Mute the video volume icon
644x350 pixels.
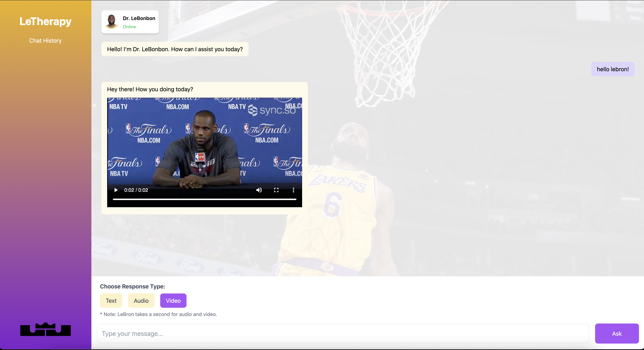click(259, 190)
